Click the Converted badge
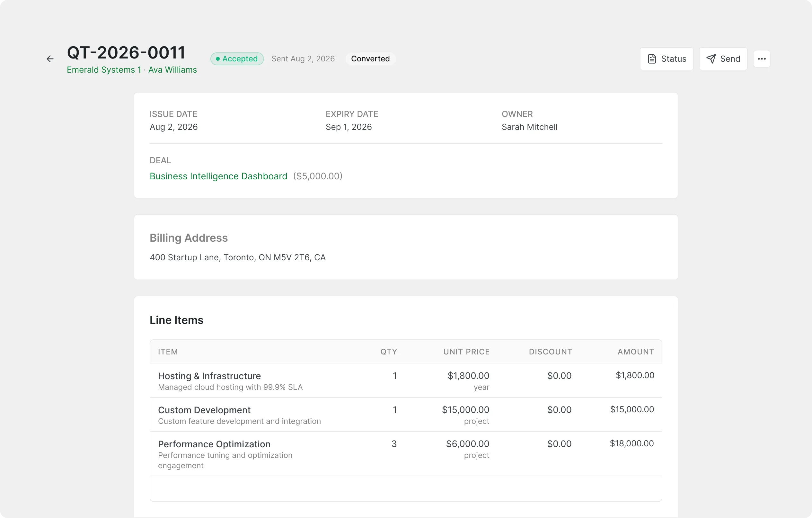 coord(370,59)
